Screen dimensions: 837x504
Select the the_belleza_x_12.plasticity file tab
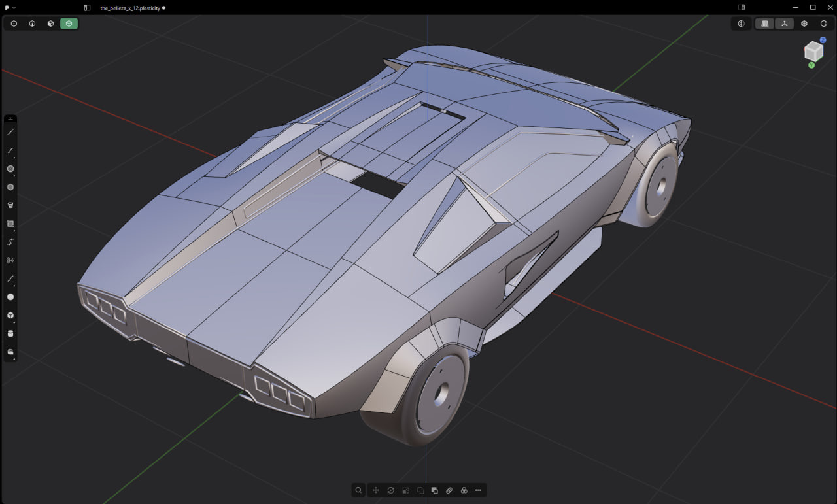[131, 8]
